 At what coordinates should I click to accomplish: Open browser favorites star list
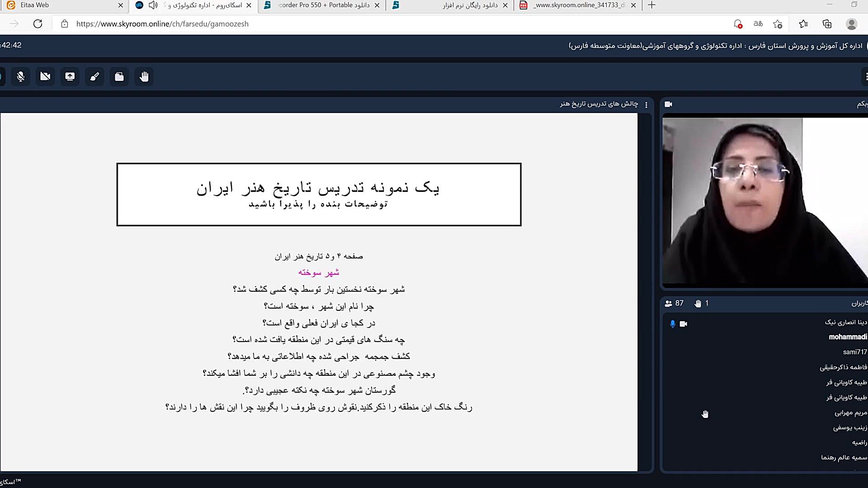pyautogui.click(x=803, y=24)
